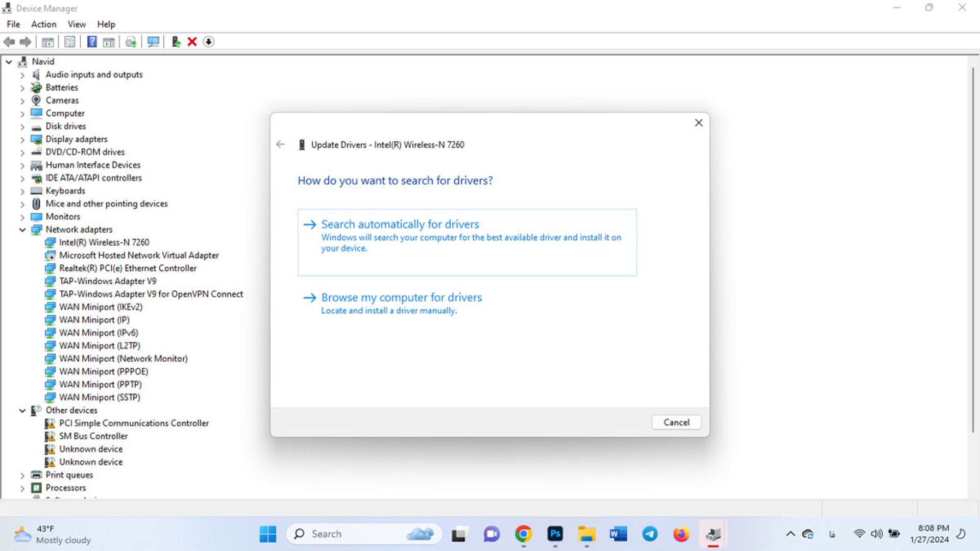Expand the Batteries category
Screen dimensions: 980x551
point(22,88)
